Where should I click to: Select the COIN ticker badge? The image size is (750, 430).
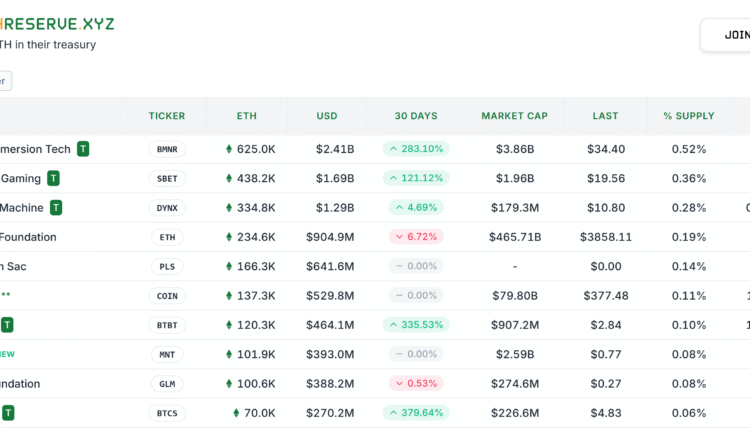166,296
